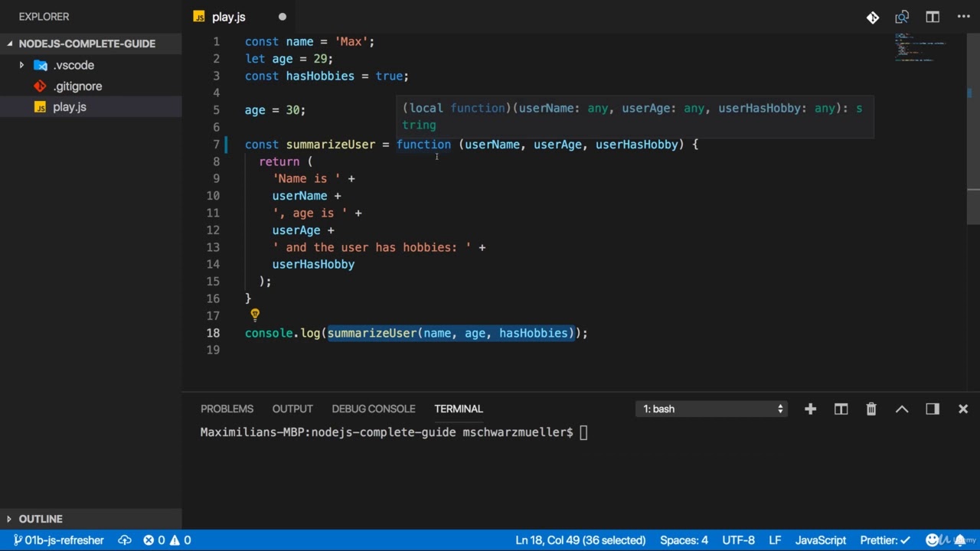Click 'age = 30;' on line 5
980x551 pixels.
[x=275, y=110]
